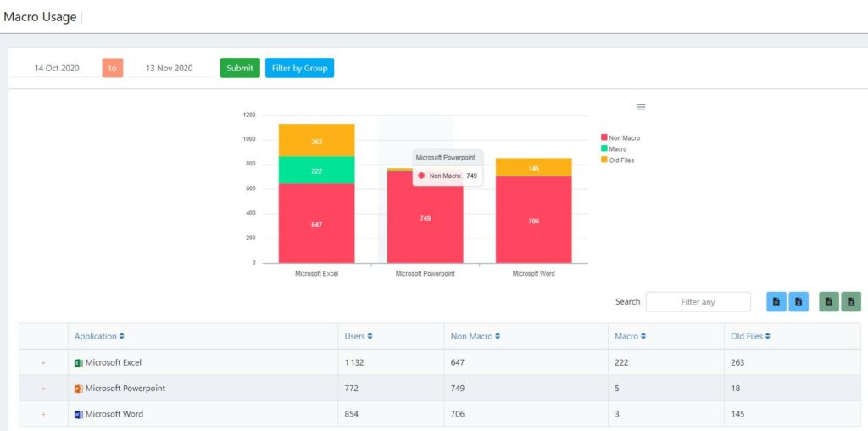This screenshot has height=431, width=868.
Task: Click Excel's Macro value 222 in table
Action: pyautogui.click(x=621, y=363)
